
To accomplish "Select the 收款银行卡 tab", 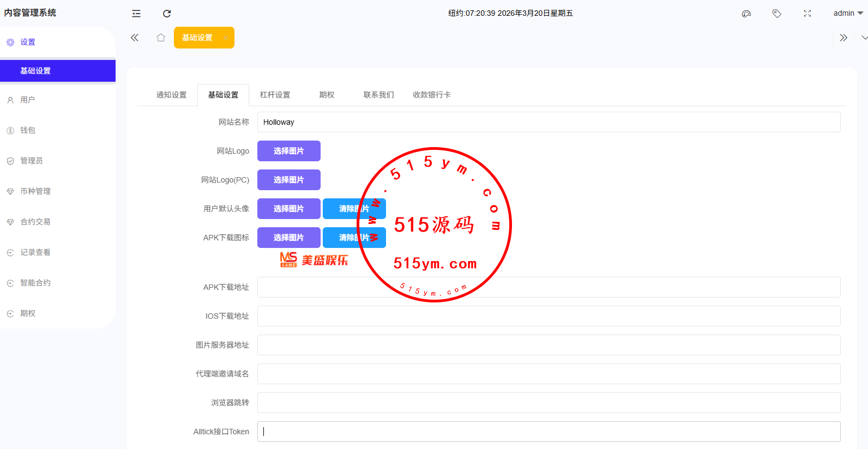I will [431, 95].
